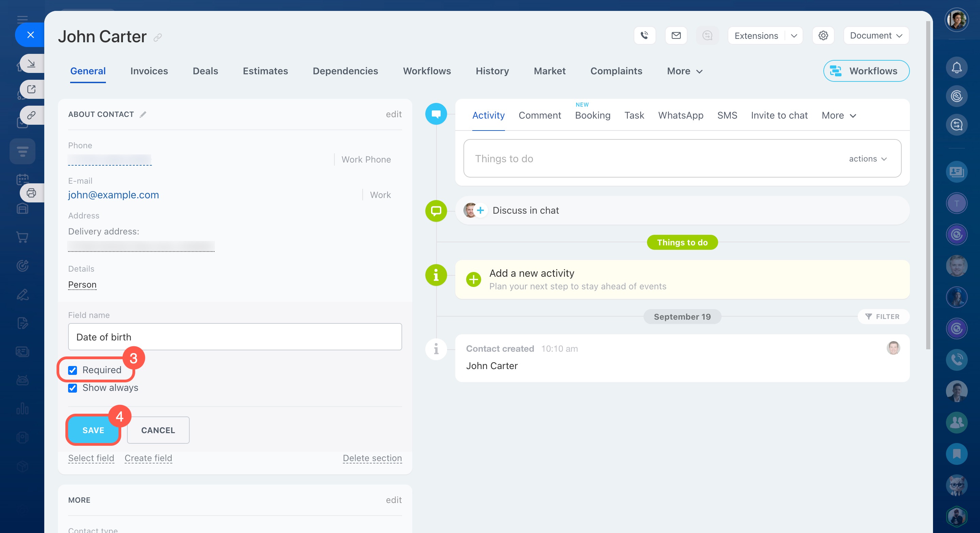Click the printer icon on left edge
Screen dimensions: 980x533
31,193
